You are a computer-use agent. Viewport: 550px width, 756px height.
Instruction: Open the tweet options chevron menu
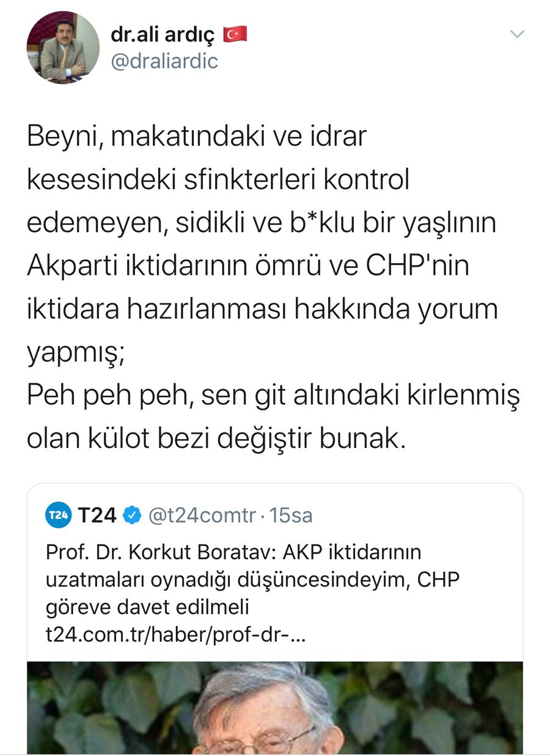click(x=517, y=34)
